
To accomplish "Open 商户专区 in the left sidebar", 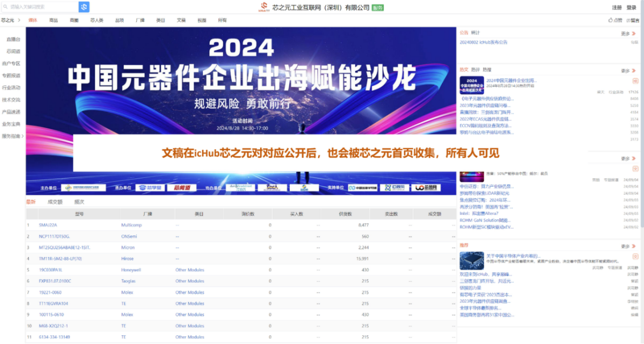I will point(11,64).
